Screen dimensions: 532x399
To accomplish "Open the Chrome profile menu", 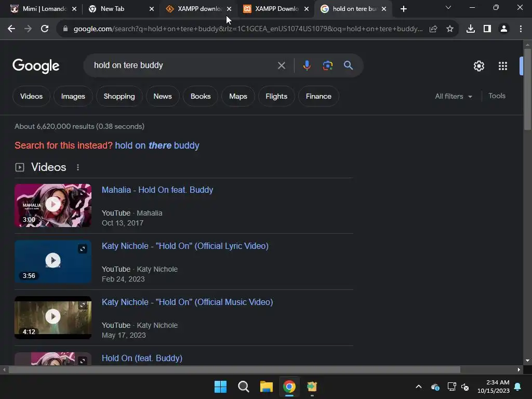I will 504,29.
